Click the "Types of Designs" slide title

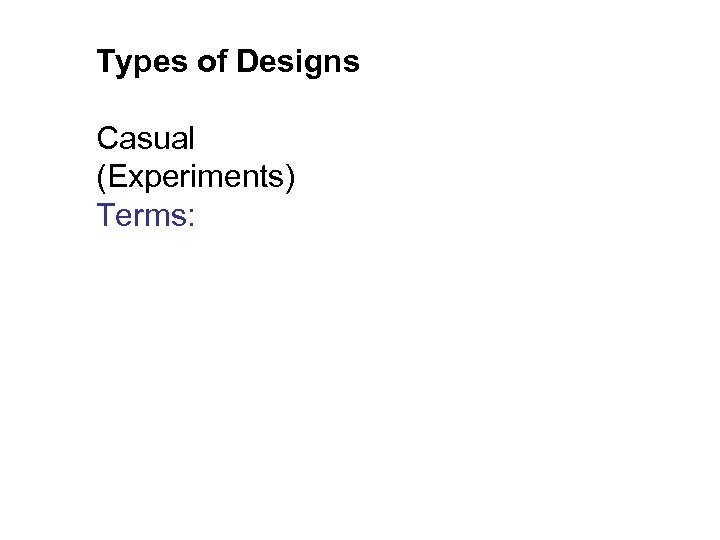tap(228, 64)
